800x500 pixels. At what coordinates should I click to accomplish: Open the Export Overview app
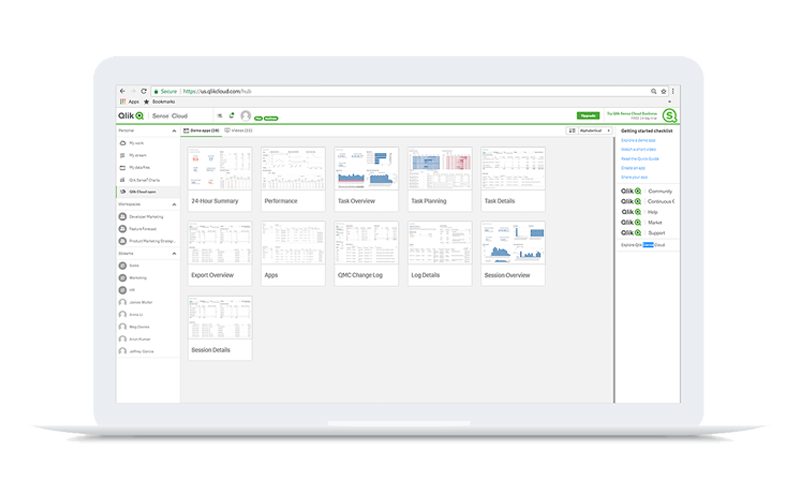(220, 253)
